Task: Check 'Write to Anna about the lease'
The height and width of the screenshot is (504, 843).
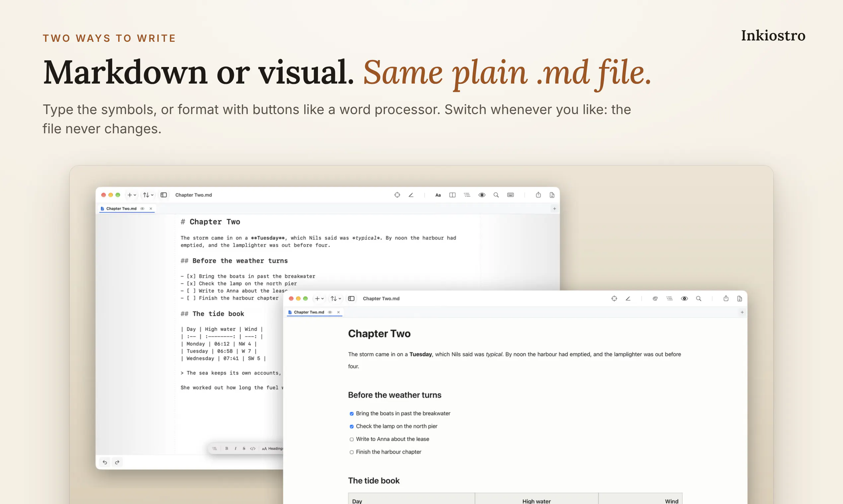Action: coord(351,439)
